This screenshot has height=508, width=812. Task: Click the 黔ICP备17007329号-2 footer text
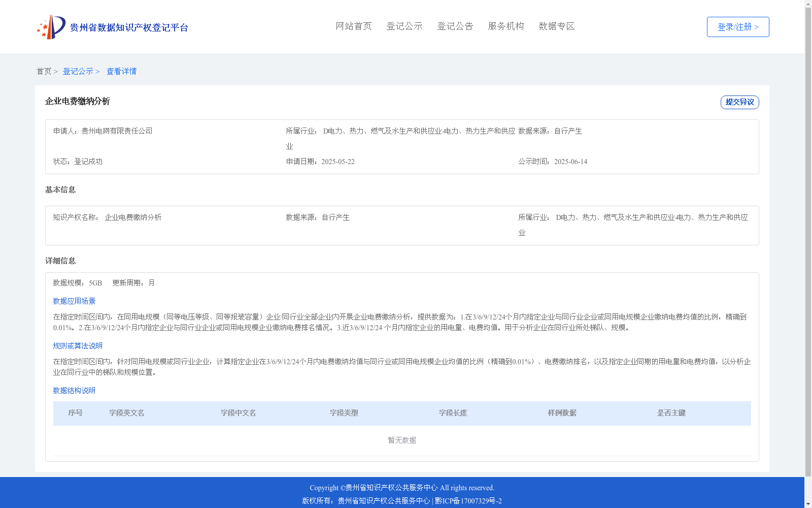(x=468, y=501)
